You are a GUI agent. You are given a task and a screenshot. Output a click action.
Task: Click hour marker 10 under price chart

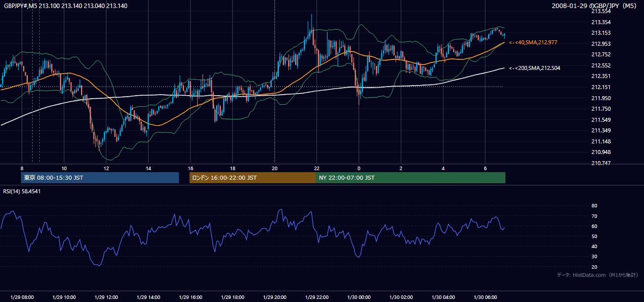64,168
